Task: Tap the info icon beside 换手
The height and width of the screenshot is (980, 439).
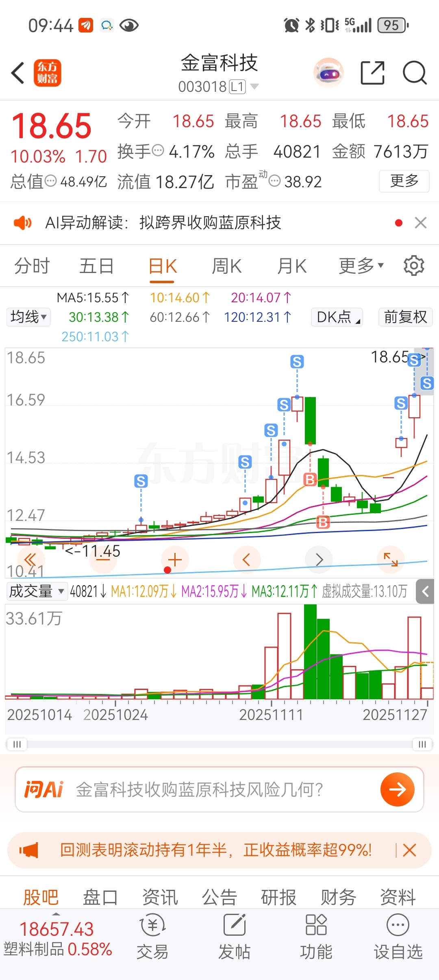Action: [158, 151]
